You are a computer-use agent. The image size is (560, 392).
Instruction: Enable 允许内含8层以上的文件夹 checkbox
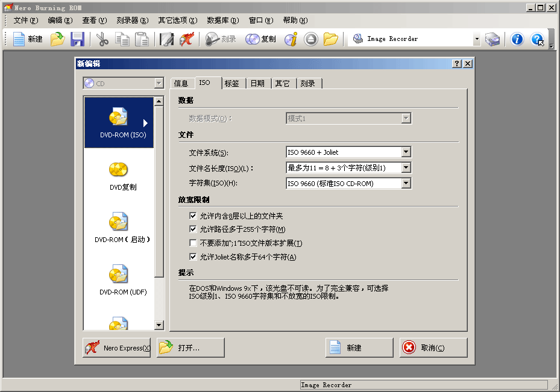point(193,216)
